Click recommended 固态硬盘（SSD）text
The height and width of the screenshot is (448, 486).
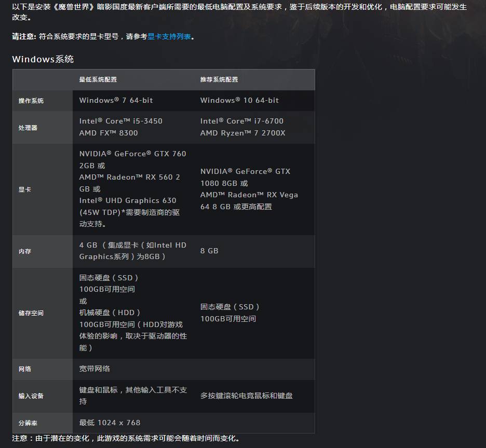230,307
